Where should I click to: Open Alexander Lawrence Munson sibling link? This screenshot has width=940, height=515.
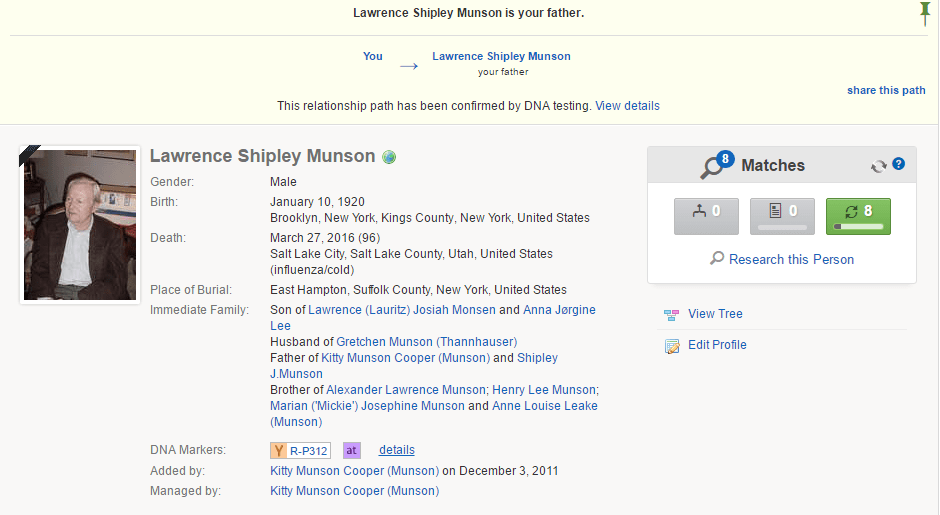click(405, 390)
